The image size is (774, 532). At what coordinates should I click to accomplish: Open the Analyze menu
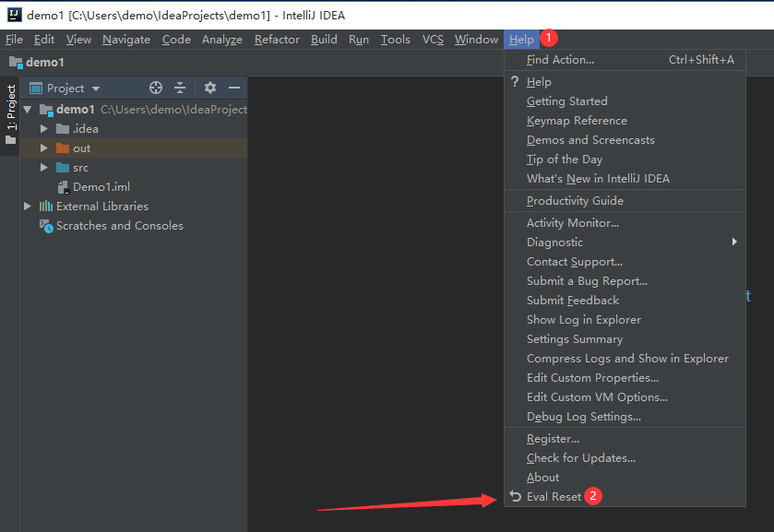[x=222, y=40]
